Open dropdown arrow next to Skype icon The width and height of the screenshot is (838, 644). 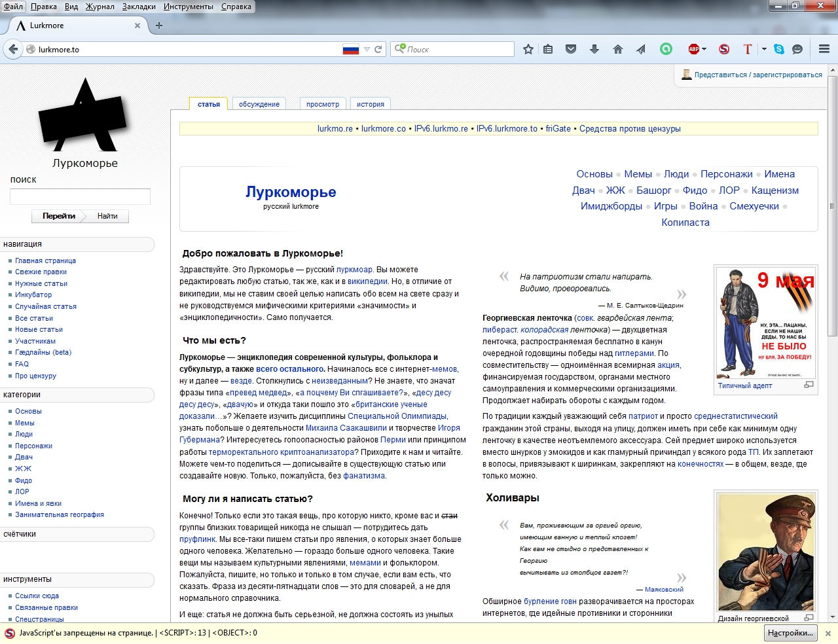(764, 49)
